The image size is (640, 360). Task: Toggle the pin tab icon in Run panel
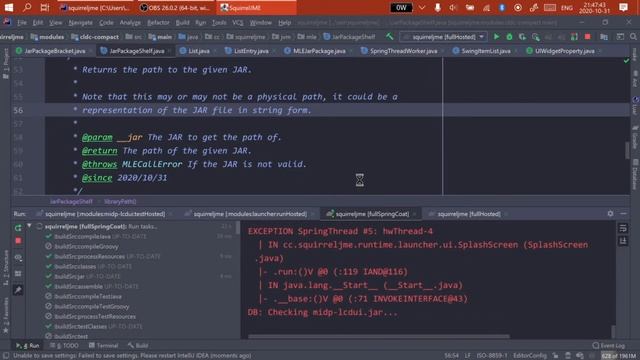pos(18,290)
